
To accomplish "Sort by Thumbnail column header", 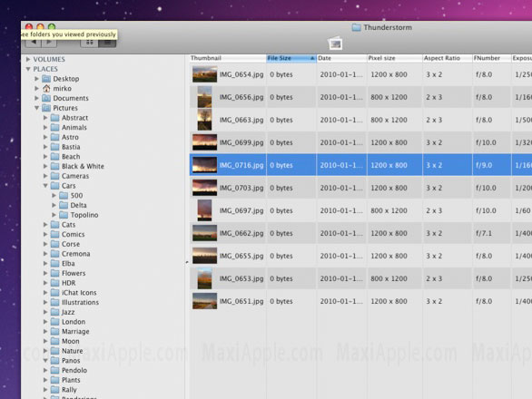I will pos(228,58).
